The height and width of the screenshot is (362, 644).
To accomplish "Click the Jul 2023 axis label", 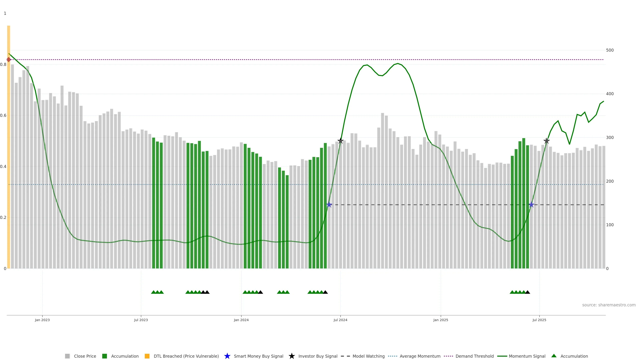I will [x=141, y=320].
